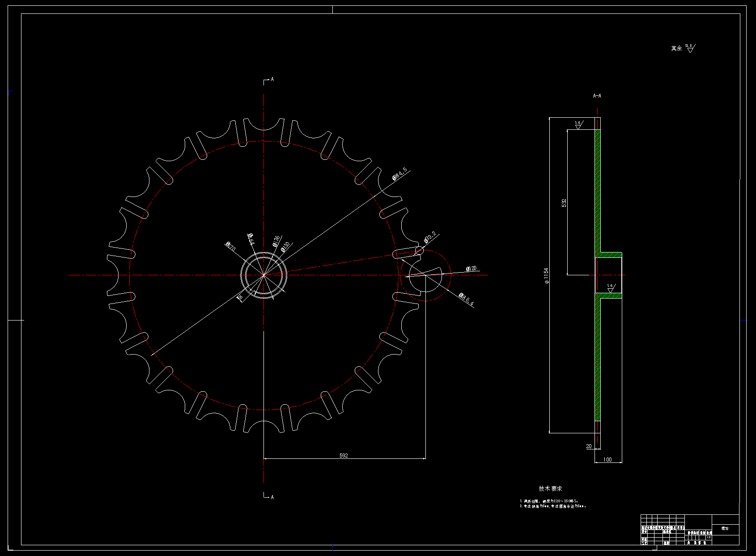
Task: Click the "其余" surface finish note
Action: pos(676,48)
